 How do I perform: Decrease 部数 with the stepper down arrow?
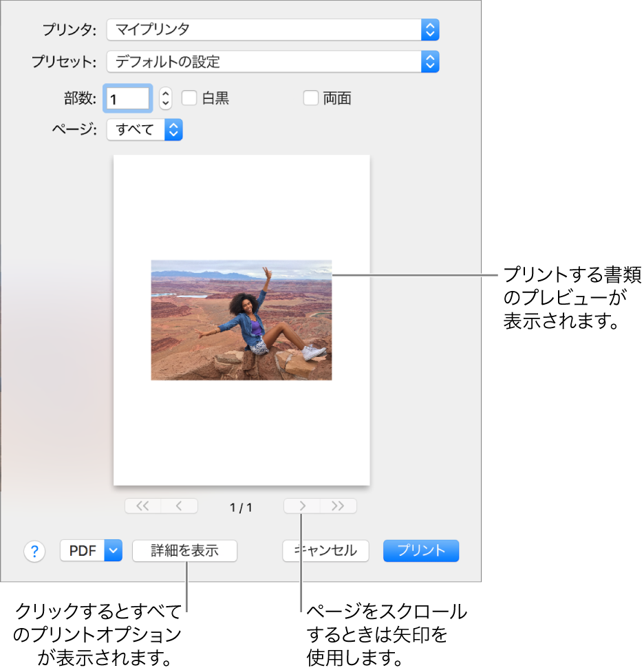point(165,102)
